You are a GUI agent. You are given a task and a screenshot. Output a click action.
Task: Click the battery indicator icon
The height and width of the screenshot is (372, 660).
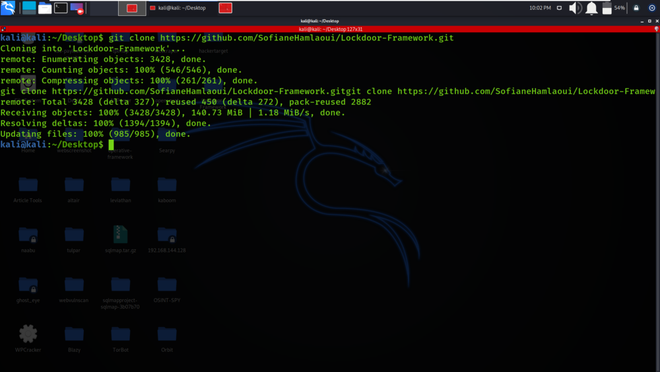click(607, 8)
